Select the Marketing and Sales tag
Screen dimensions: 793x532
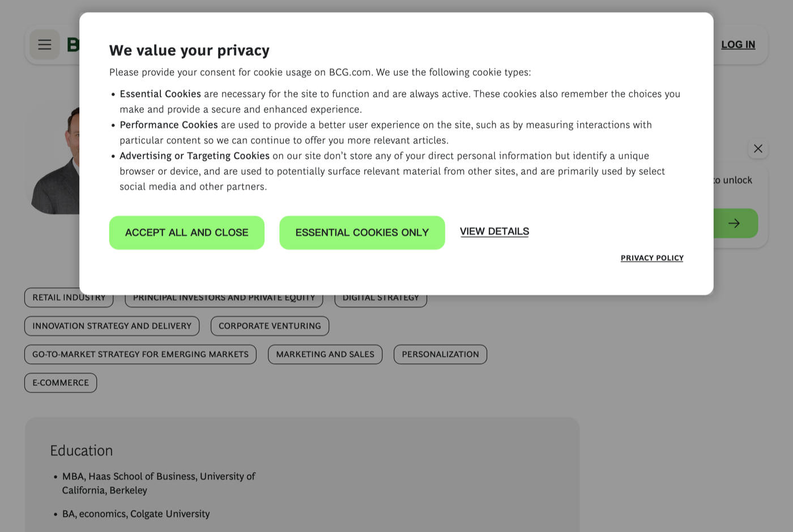[x=325, y=354]
